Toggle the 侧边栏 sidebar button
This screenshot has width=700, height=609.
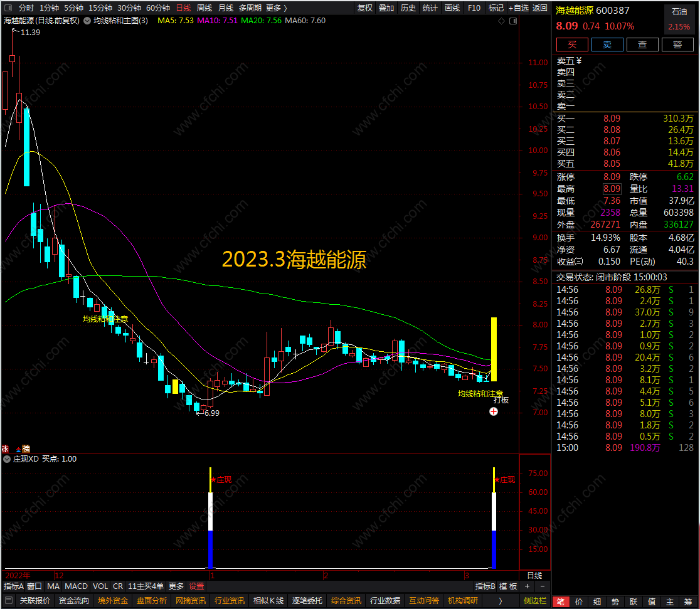click(x=535, y=600)
